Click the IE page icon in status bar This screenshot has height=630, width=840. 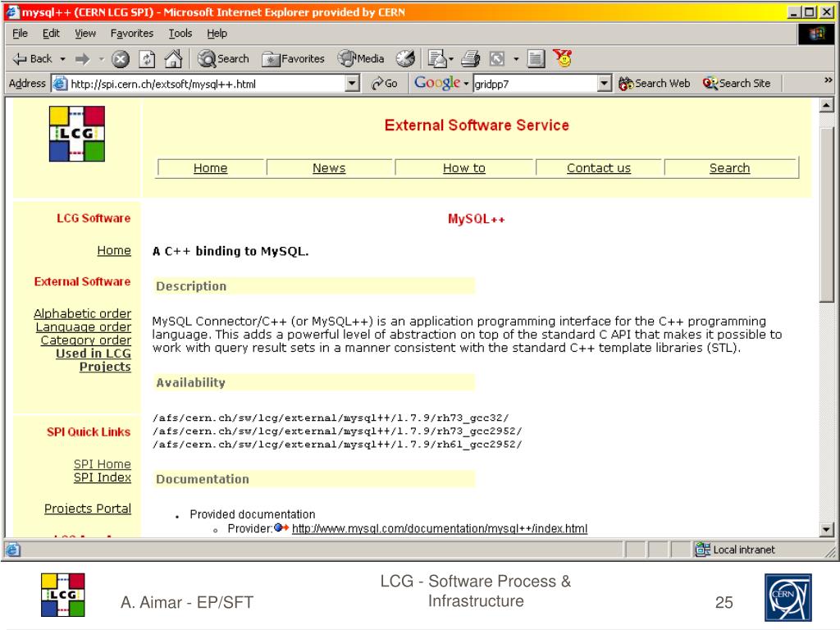pyautogui.click(x=13, y=550)
